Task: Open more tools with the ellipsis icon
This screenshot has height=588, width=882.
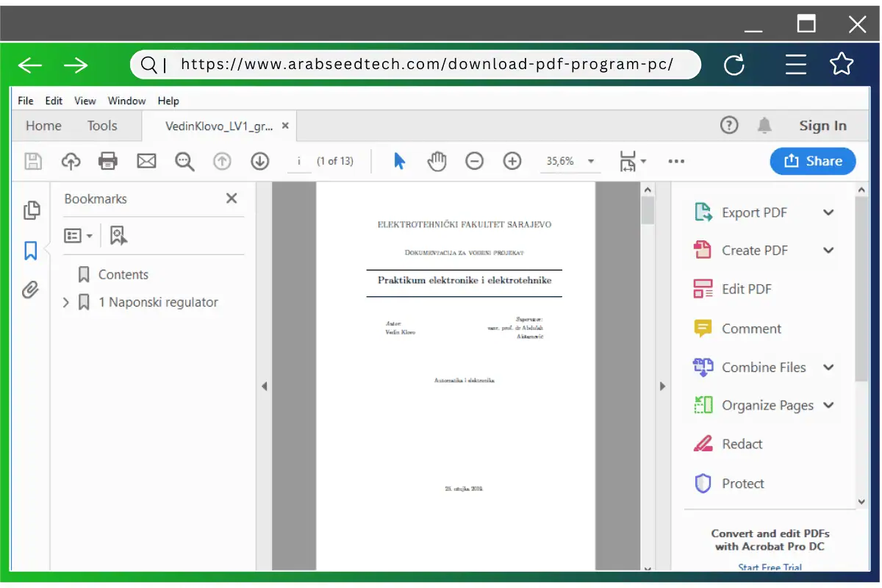Action: (675, 161)
